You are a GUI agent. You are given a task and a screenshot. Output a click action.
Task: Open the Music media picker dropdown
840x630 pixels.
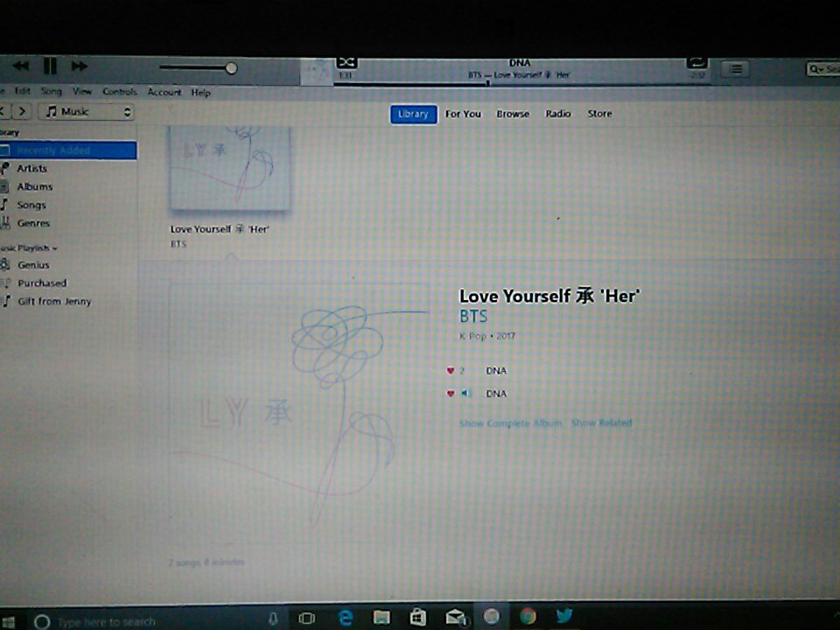[87, 111]
